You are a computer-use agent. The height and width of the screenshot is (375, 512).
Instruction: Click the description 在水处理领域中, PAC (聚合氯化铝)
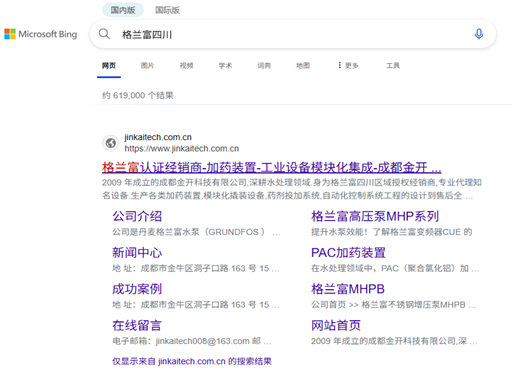coord(395,268)
